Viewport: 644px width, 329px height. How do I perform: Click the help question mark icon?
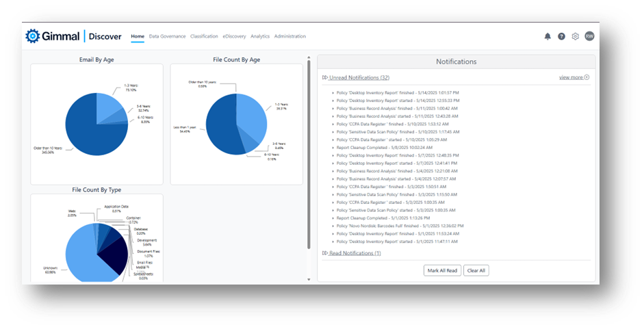click(561, 36)
